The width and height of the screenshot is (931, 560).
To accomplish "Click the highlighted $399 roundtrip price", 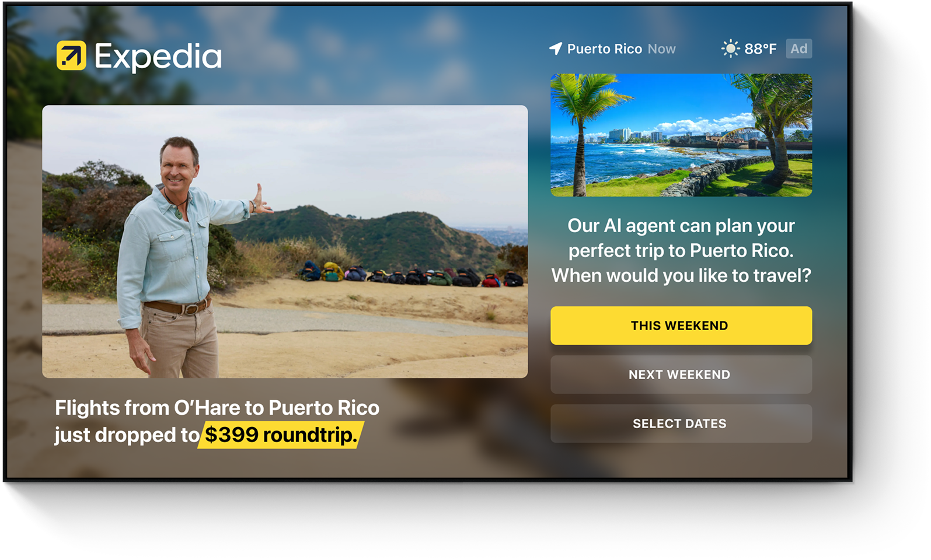I will click(x=281, y=435).
